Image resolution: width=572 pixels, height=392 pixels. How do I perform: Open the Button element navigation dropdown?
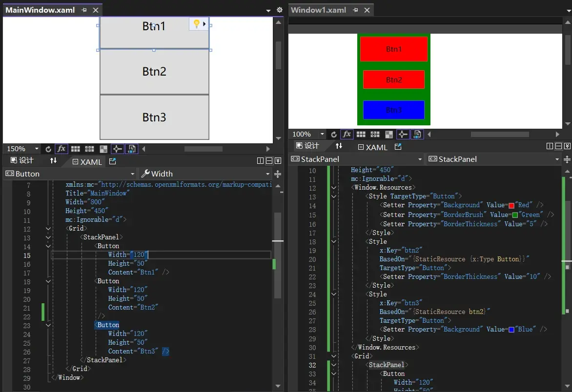point(70,174)
